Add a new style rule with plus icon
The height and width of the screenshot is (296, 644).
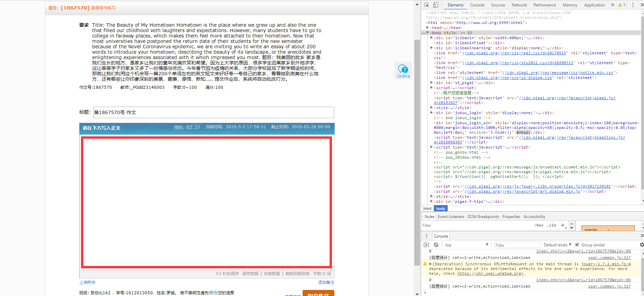coord(563,225)
